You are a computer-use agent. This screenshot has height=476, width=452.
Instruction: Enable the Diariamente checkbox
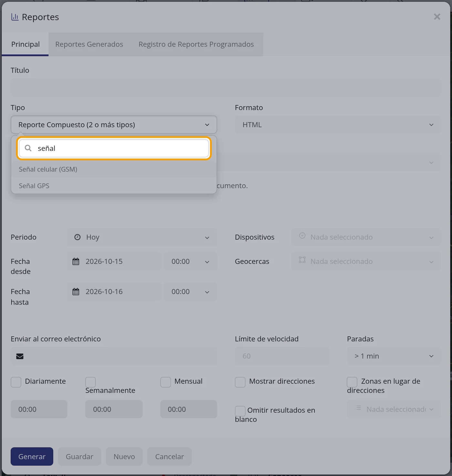16,382
